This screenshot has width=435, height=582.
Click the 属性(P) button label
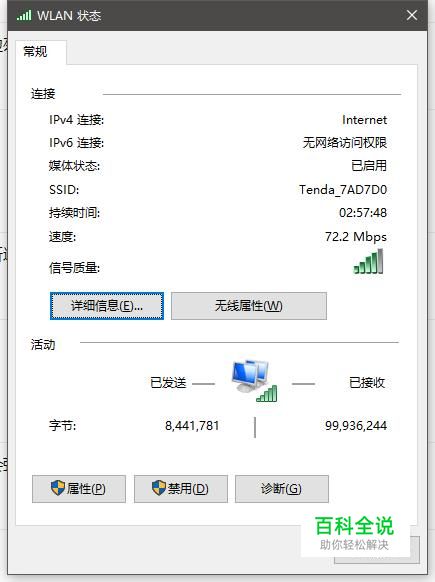pyautogui.click(x=86, y=489)
